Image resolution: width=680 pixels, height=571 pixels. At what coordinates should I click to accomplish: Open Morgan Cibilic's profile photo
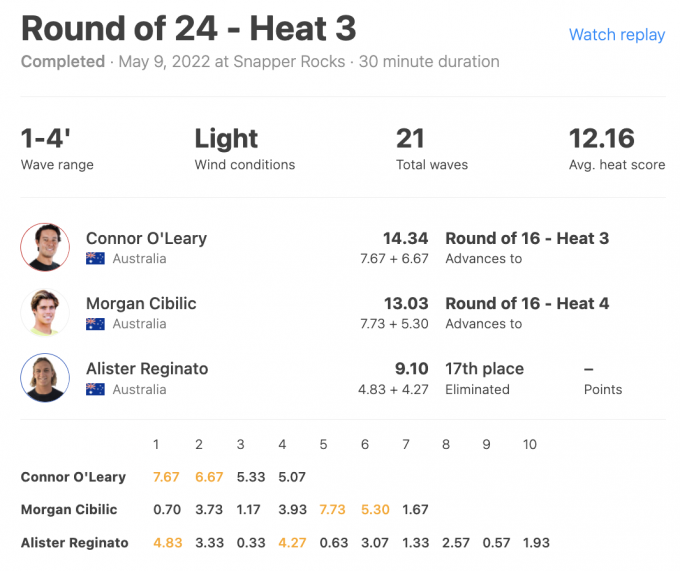pos(45,313)
